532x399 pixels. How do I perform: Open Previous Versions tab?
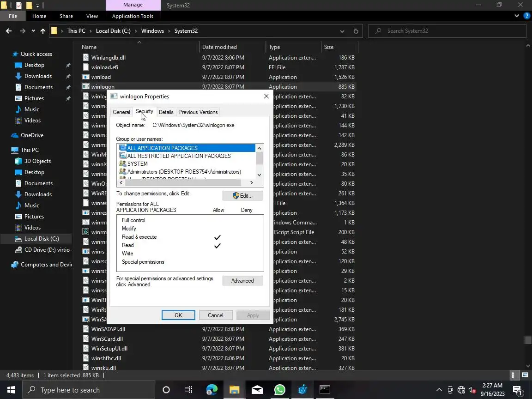click(x=198, y=112)
